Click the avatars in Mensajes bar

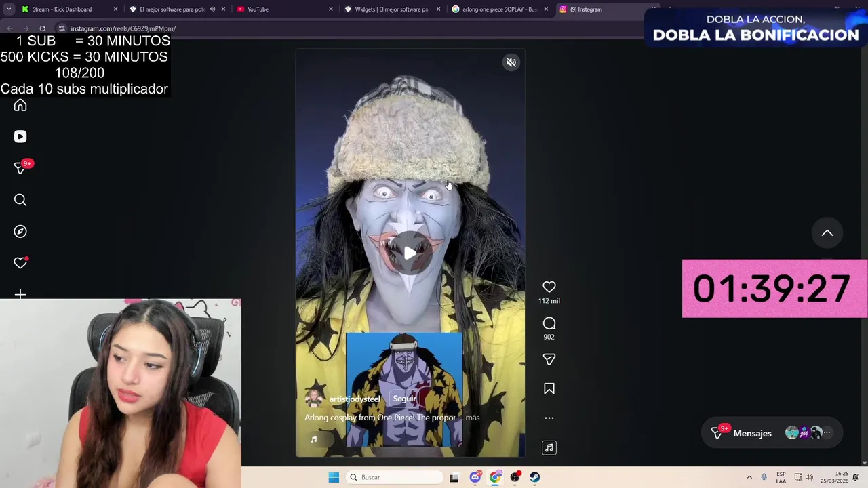pyautogui.click(x=807, y=433)
